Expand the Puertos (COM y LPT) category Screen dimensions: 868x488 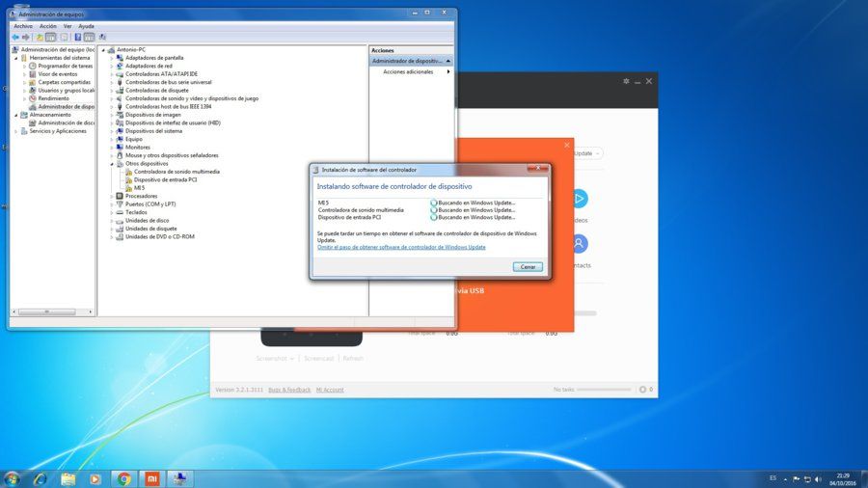tap(112, 204)
